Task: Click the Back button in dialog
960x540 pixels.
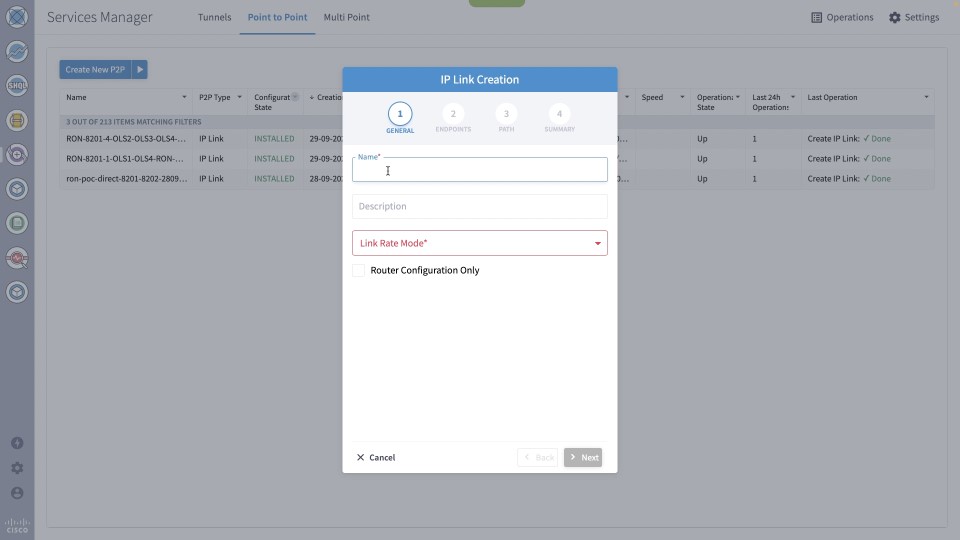Action: (538, 457)
